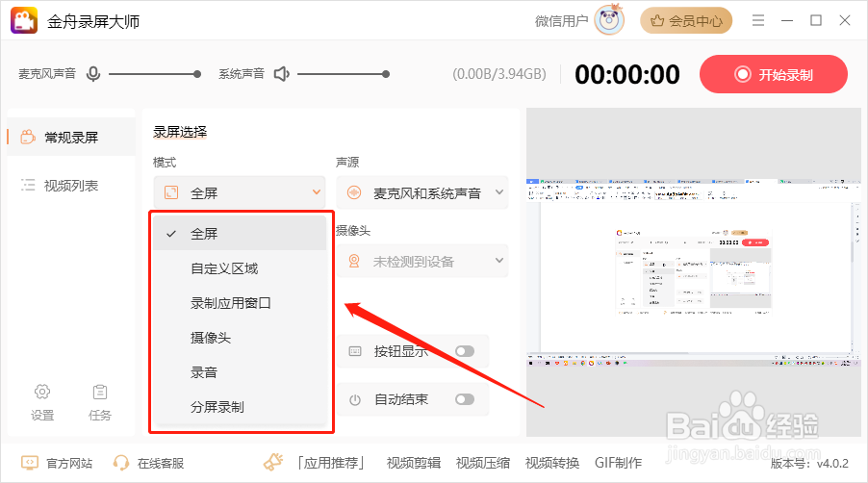Image resolution: width=868 pixels, height=483 pixels.
Task: Adjust the 系统声音 volume slider
Action: click(344, 73)
